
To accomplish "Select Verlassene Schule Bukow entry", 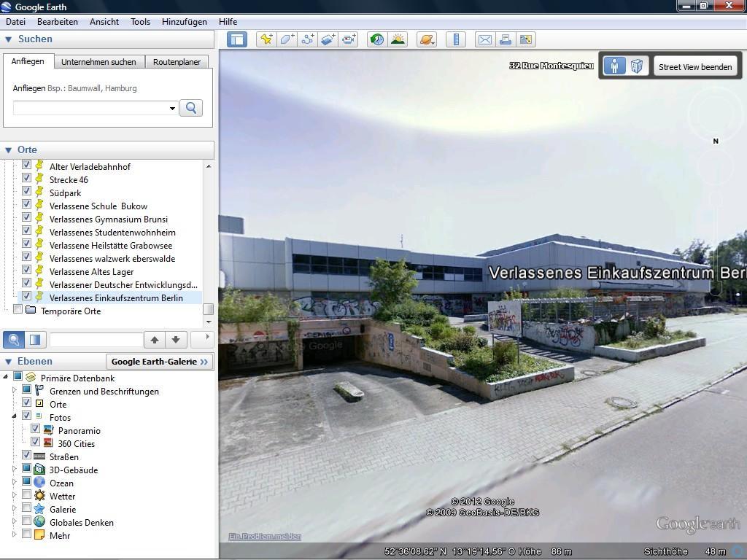I will coord(98,206).
